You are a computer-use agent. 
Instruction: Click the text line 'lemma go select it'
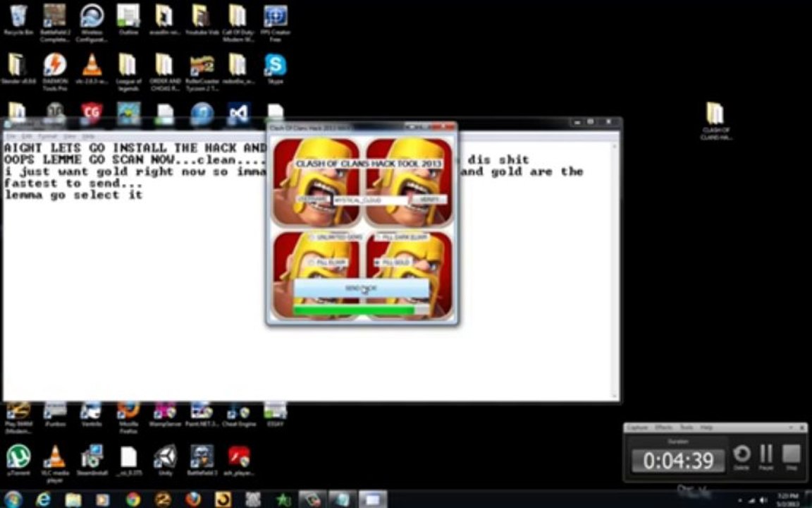pos(73,195)
